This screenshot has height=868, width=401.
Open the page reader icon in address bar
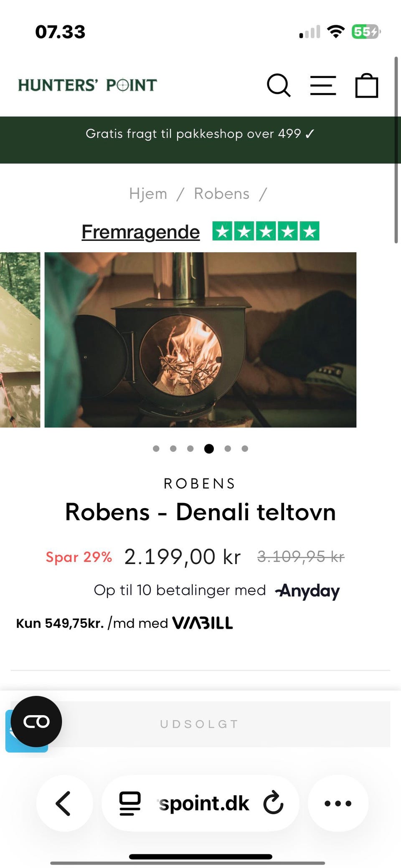pos(130,803)
